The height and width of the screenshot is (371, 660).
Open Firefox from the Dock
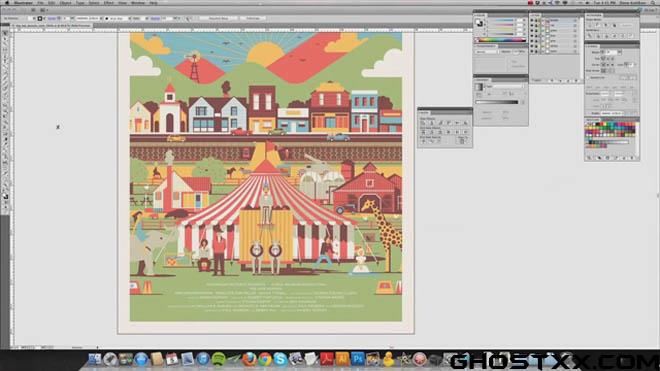(249, 359)
